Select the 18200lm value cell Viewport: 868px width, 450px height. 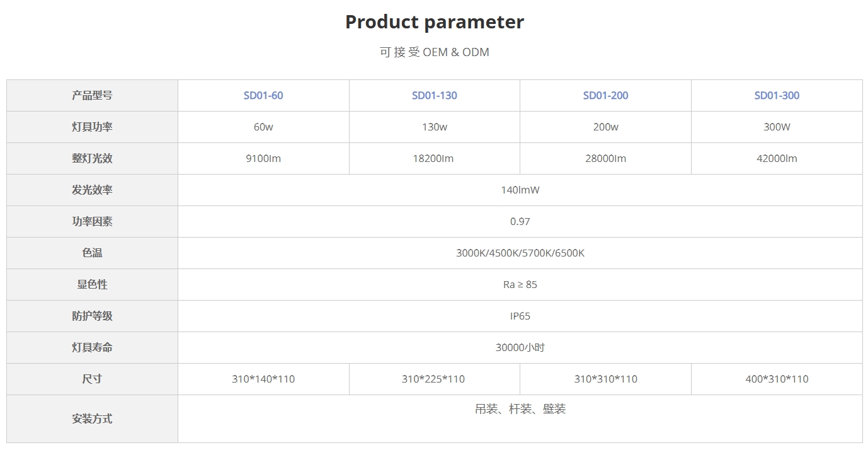click(x=434, y=159)
